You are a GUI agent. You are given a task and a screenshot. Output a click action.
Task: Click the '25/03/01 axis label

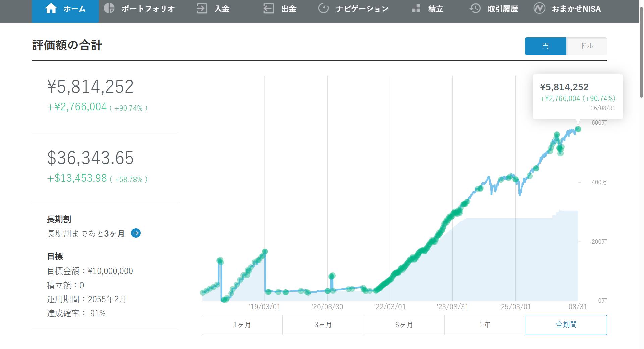coord(515,307)
